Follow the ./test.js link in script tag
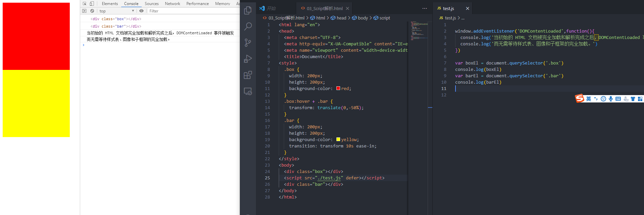Viewport: 644px width, 215px height. pyautogui.click(x=329, y=178)
